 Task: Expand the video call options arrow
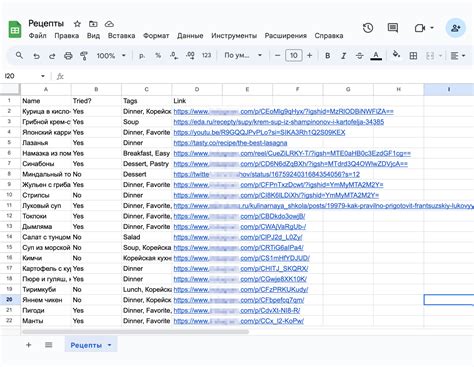tap(432, 28)
